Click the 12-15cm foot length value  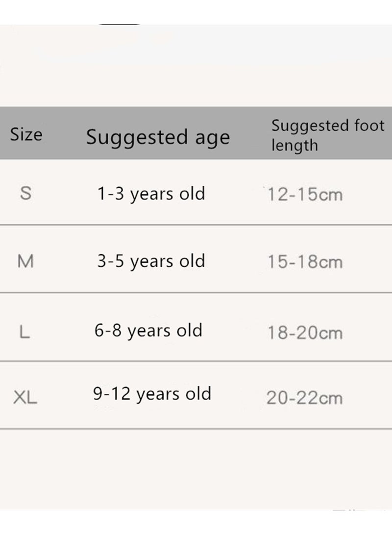tap(305, 195)
